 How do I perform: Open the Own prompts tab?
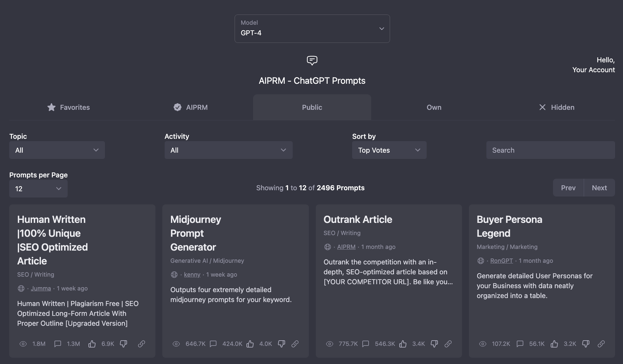pyautogui.click(x=434, y=107)
